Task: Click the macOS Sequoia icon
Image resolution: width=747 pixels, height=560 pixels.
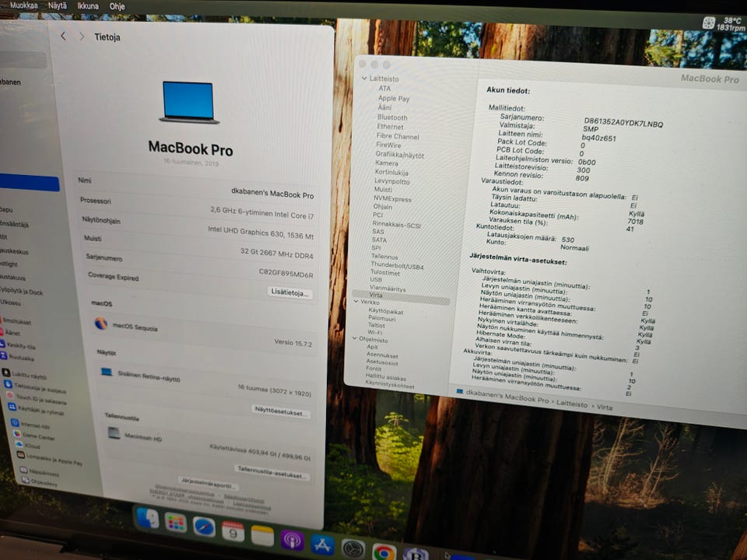Action: point(101,324)
